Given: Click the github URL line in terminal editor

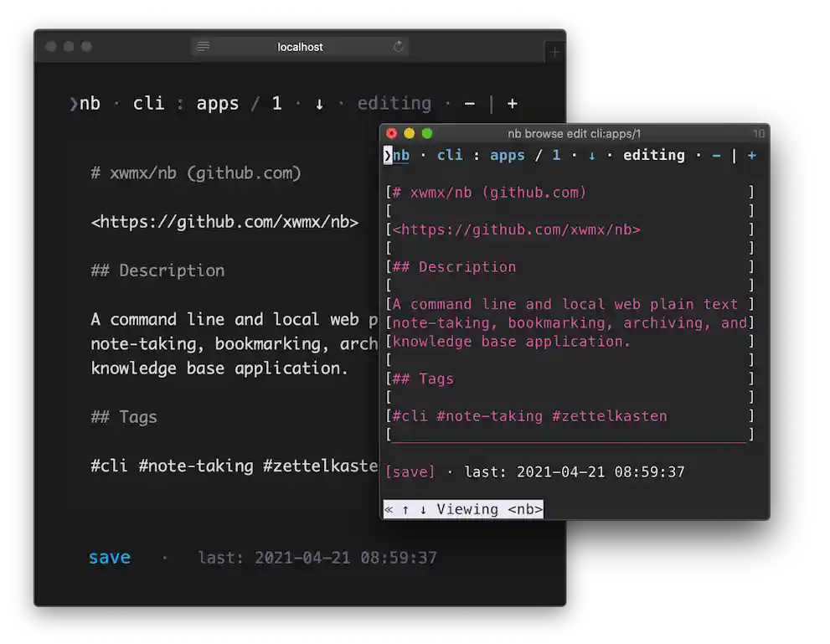Looking at the screenshot, I should coord(517,229).
